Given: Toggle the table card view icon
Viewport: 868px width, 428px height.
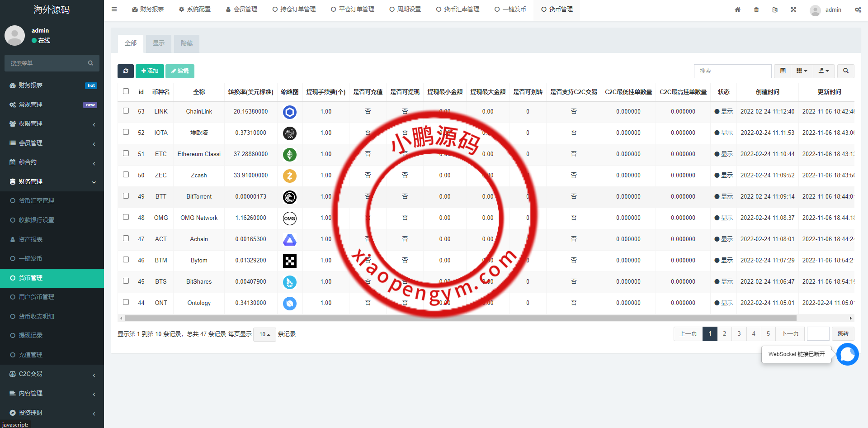Looking at the screenshot, I should click(x=783, y=71).
